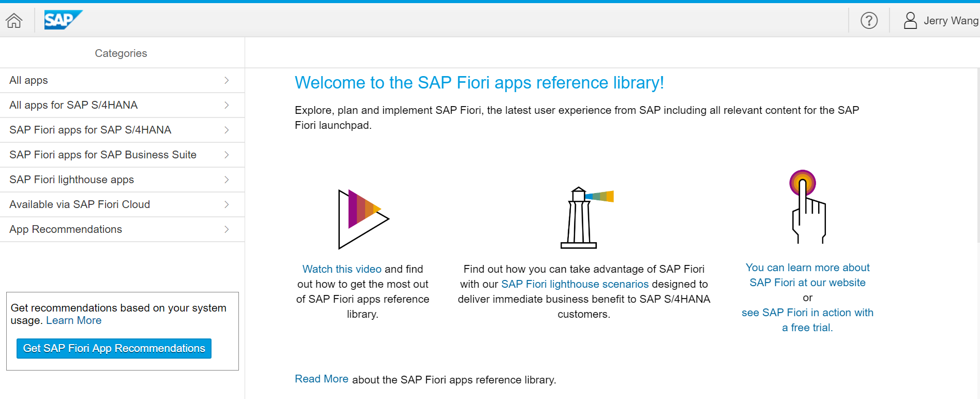Open the Learn More link
Screen dimensions: 980x399
(x=74, y=320)
